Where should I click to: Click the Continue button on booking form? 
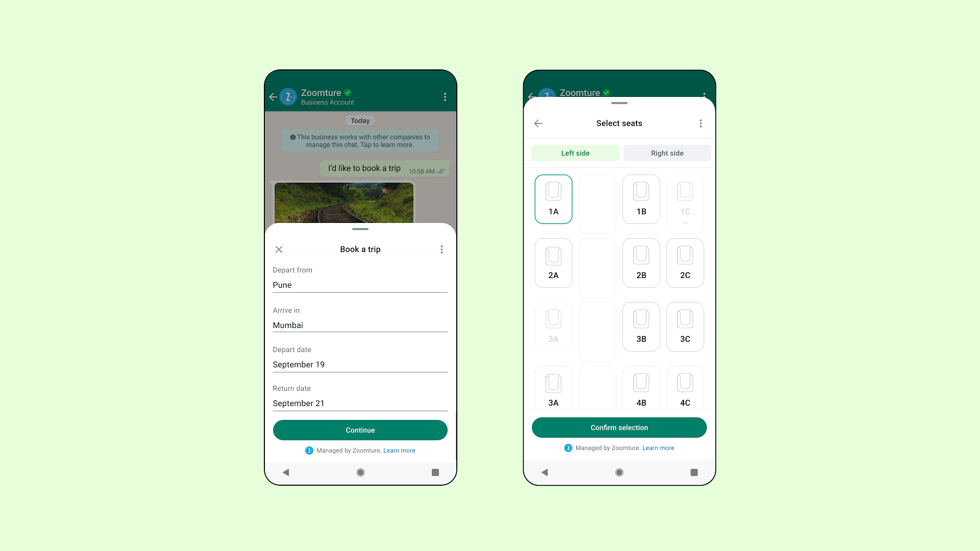[x=360, y=430]
